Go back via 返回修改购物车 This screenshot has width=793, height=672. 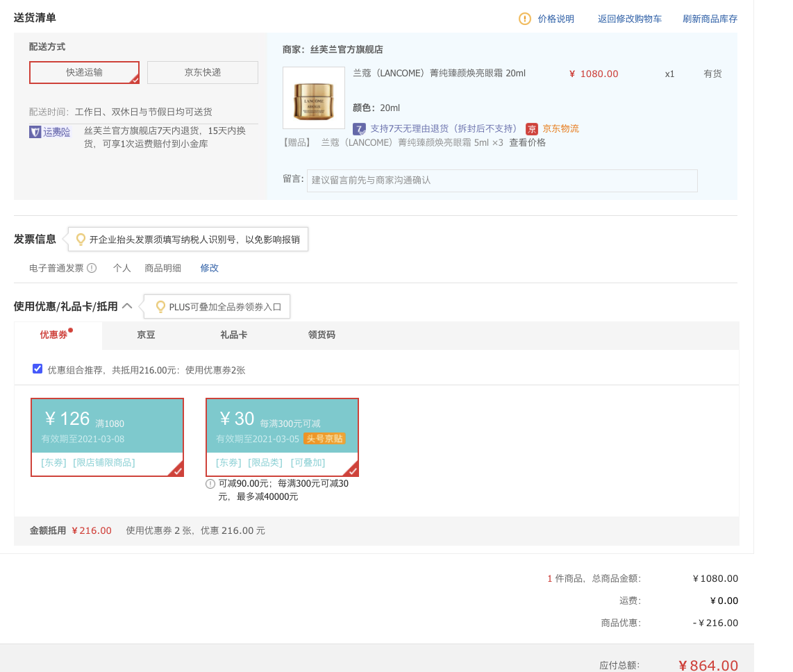coord(630,19)
